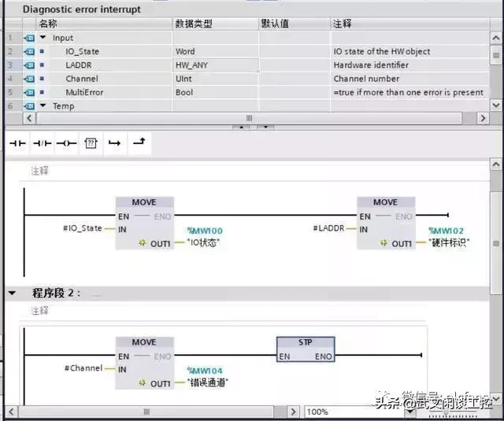The image size is (504, 421).
Task: Click the %MW100 output address
Action: click(205, 231)
